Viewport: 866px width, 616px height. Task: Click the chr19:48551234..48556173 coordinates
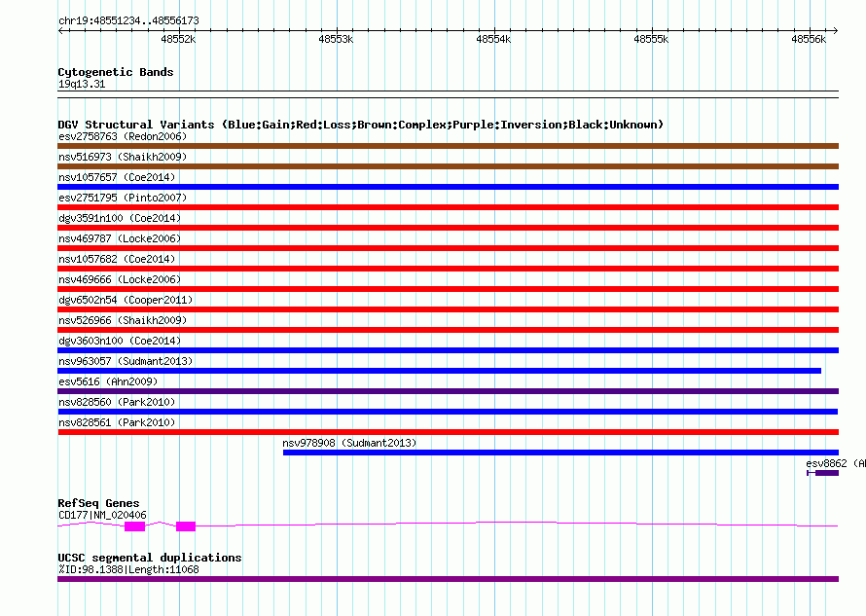point(128,20)
